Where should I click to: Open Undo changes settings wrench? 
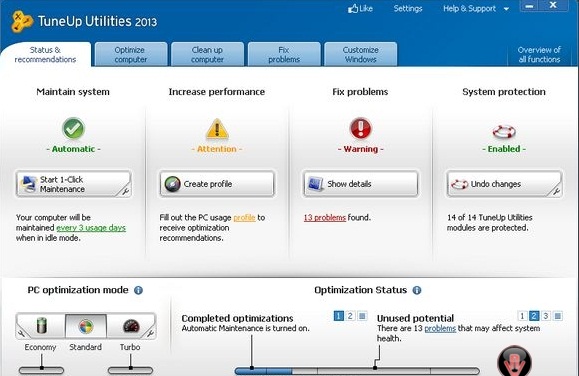click(556, 191)
